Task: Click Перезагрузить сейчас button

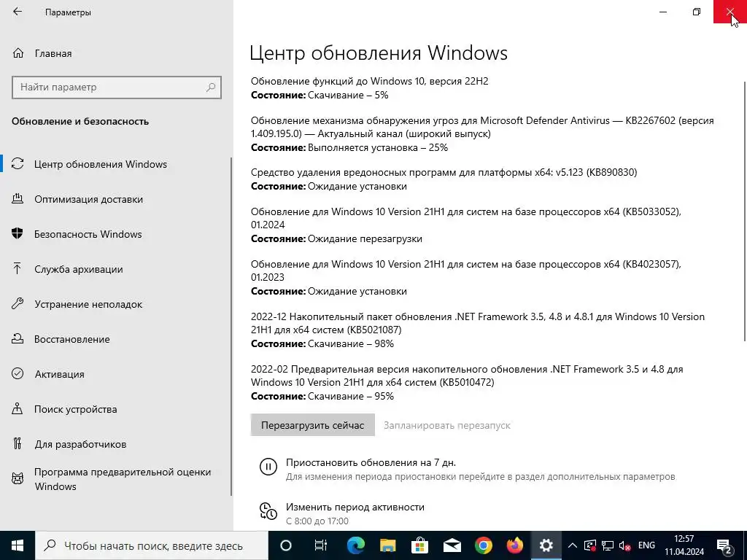Action: pos(312,425)
